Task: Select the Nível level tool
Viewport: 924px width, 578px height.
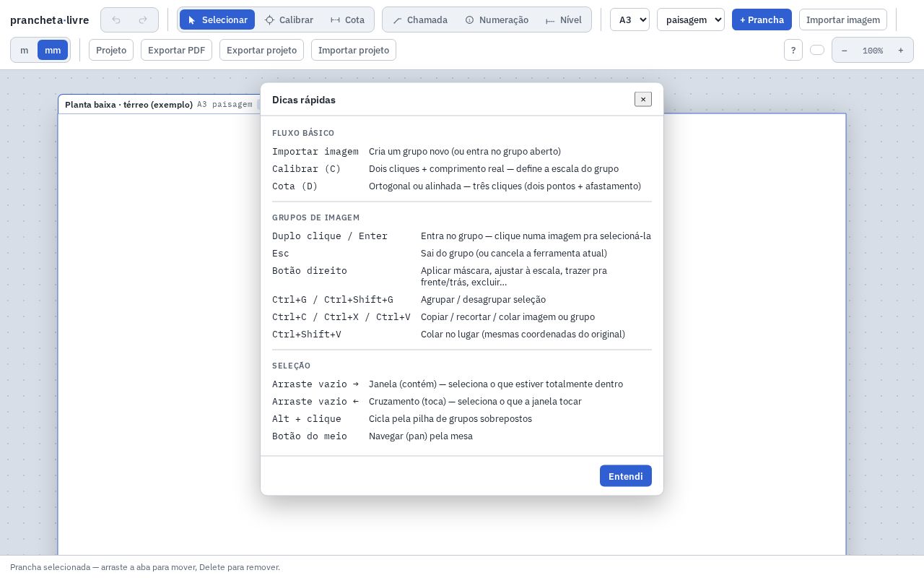Action: pyautogui.click(x=563, y=20)
